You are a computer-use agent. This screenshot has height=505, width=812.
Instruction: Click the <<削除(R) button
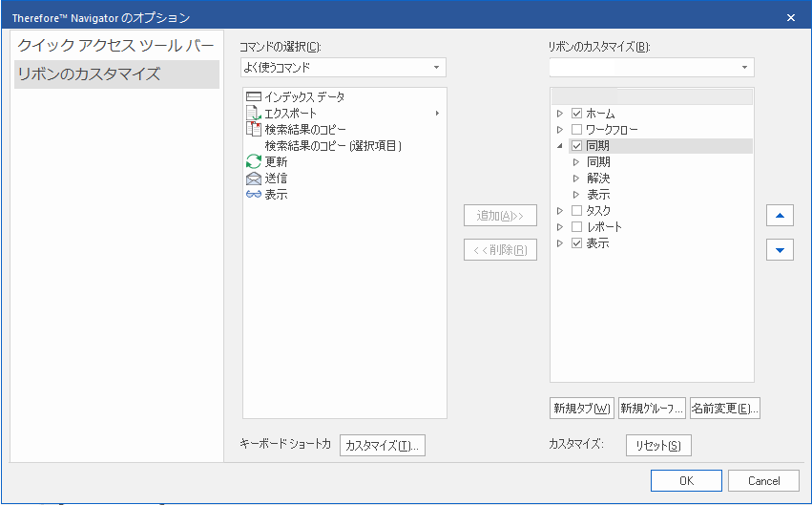[x=500, y=250]
